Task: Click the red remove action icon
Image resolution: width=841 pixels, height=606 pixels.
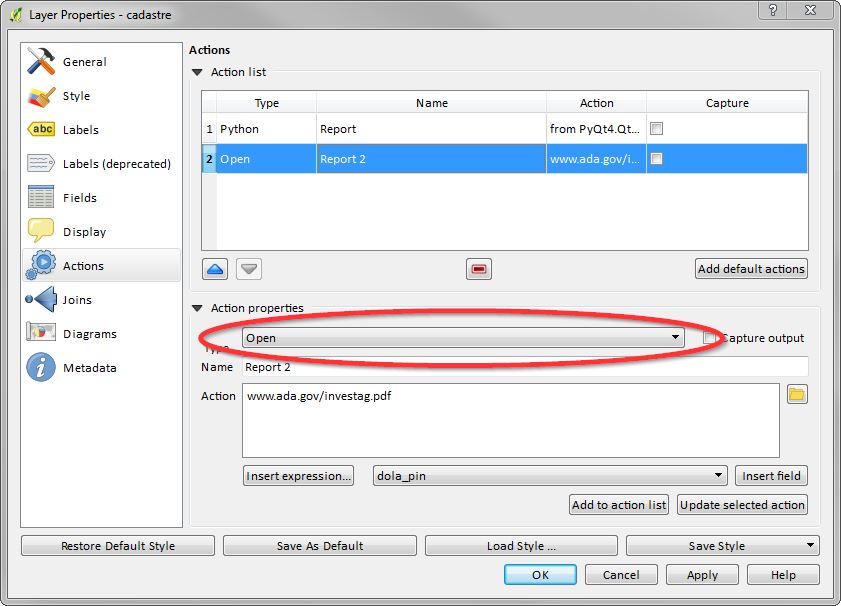Action: click(479, 269)
